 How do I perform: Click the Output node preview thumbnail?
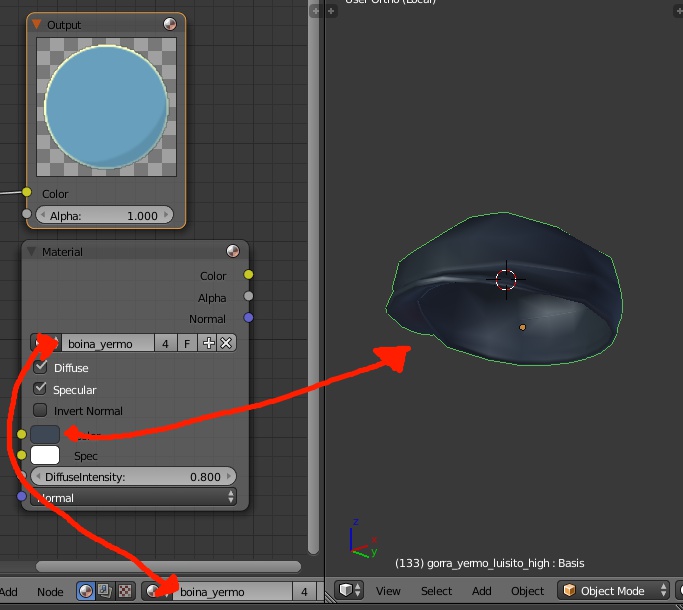[106, 107]
